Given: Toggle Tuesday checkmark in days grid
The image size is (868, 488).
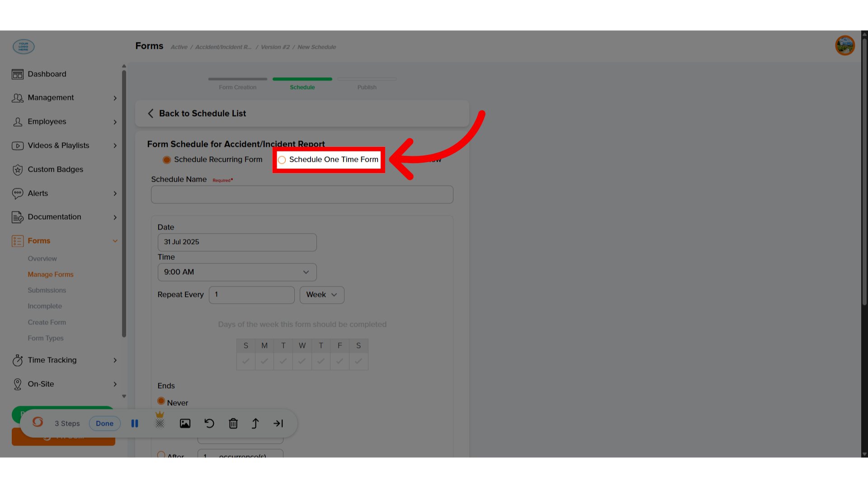Looking at the screenshot, I should [x=283, y=361].
